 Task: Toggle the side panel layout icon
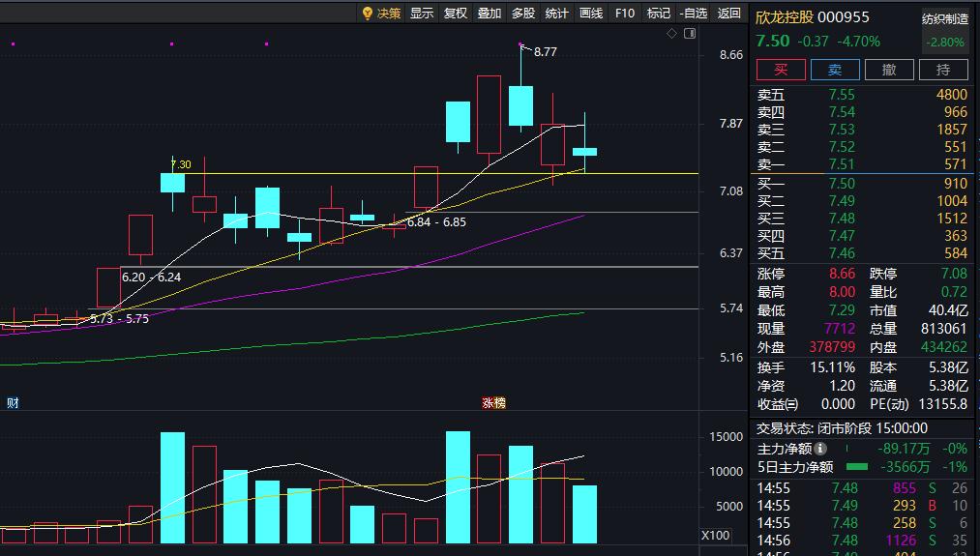tap(690, 33)
